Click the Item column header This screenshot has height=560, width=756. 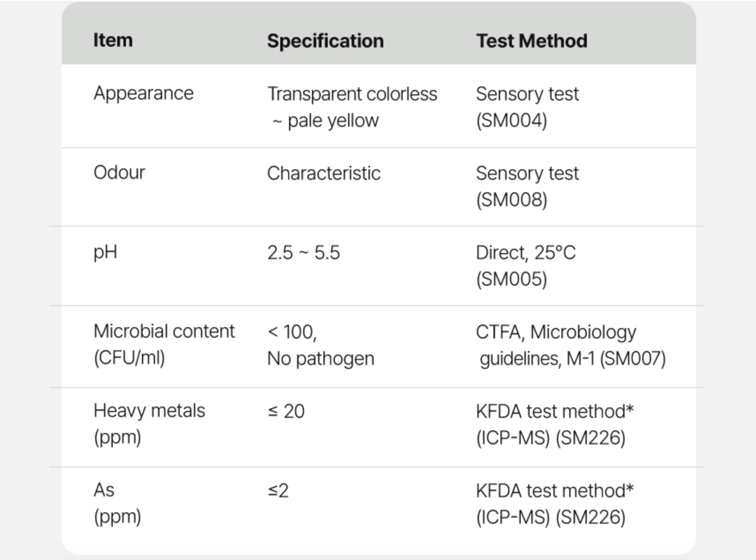pos(113,40)
